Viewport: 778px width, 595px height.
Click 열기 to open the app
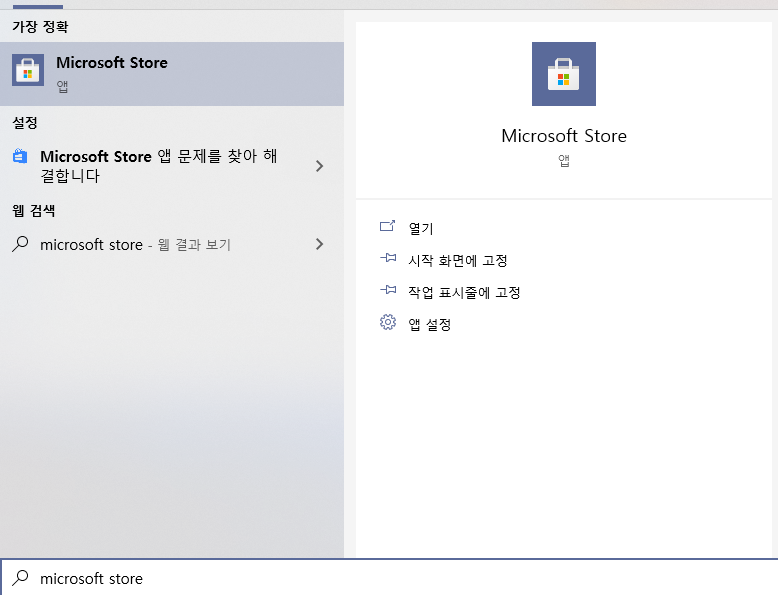click(421, 228)
